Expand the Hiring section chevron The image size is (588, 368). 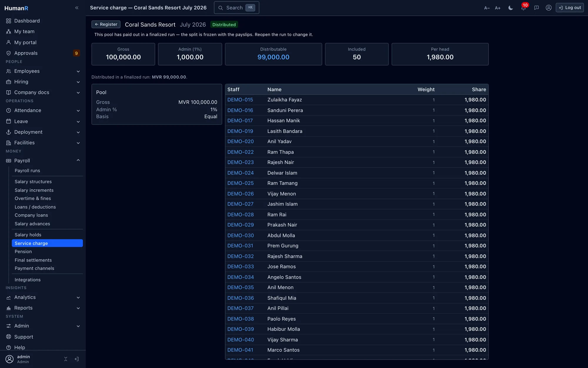(78, 82)
